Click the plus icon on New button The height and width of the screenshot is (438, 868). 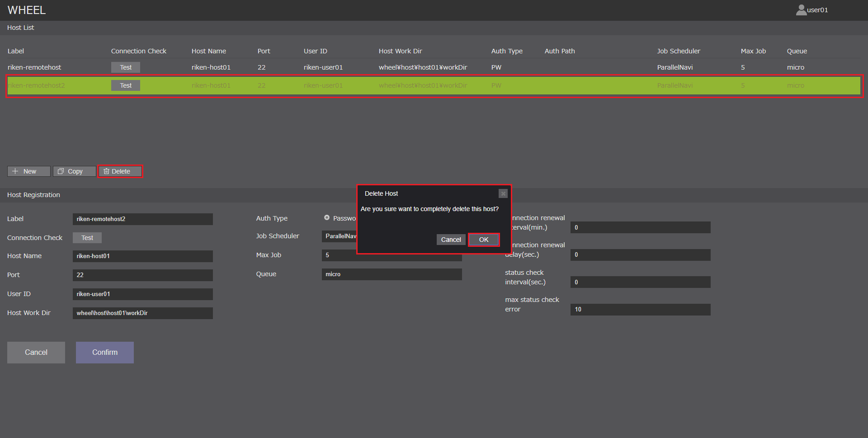15,171
